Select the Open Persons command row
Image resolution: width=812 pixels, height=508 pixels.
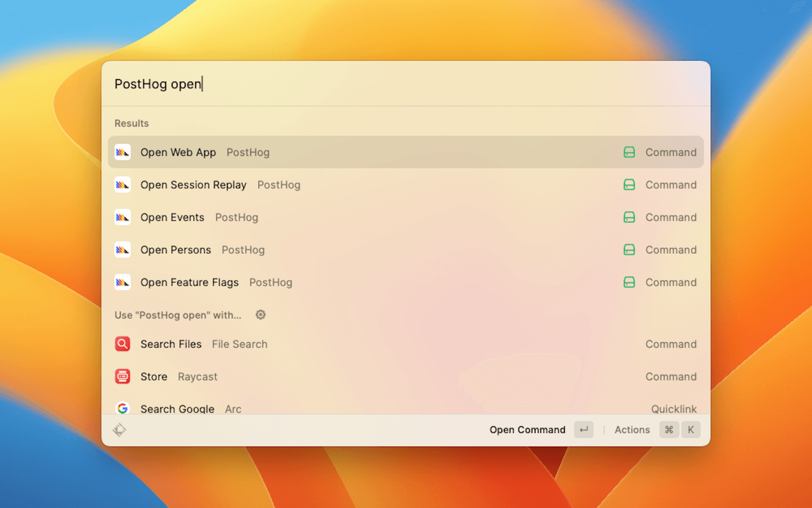pyautogui.click(x=175, y=250)
